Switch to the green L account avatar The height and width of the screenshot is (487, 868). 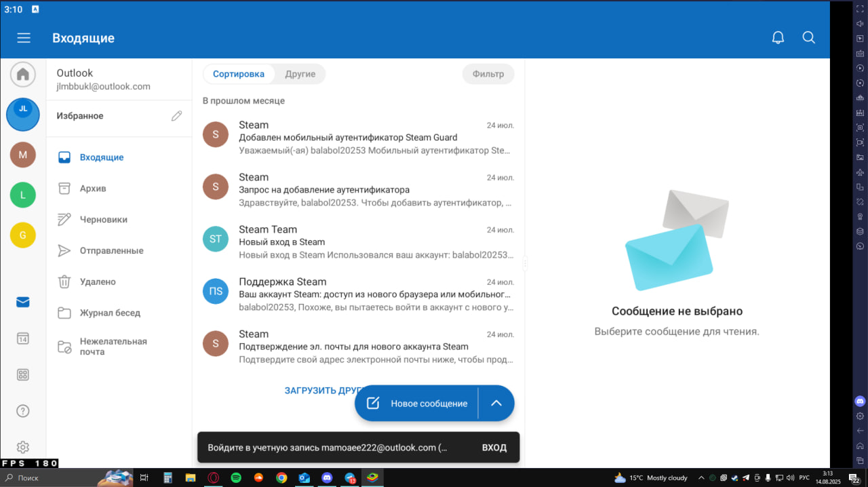[23, 195]
